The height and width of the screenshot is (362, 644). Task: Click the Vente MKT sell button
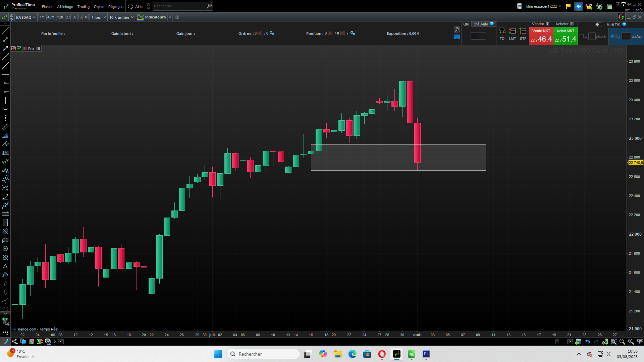coord(541,36)
